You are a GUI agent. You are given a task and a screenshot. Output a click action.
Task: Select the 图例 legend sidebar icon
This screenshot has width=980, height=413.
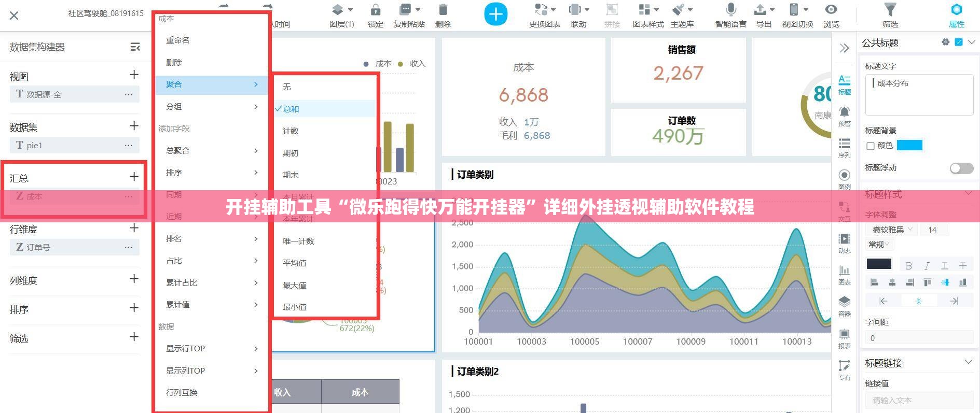[845, 180]
